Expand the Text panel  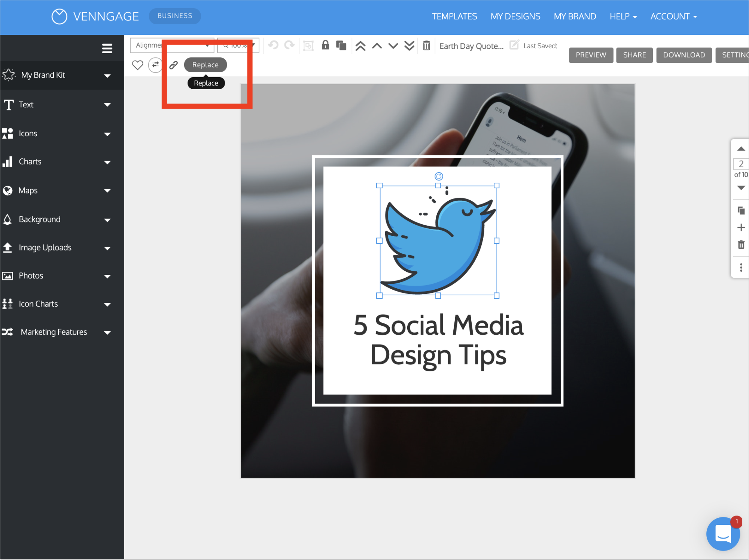coord(62,104)
